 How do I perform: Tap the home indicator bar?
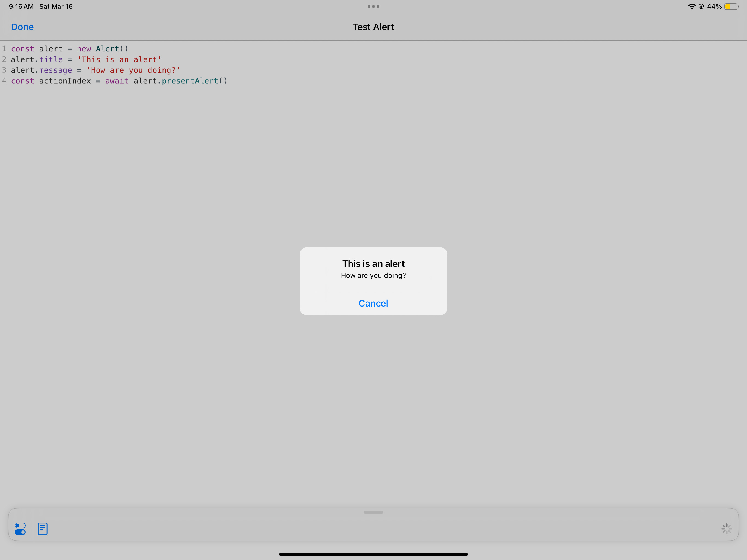point(373,554)
